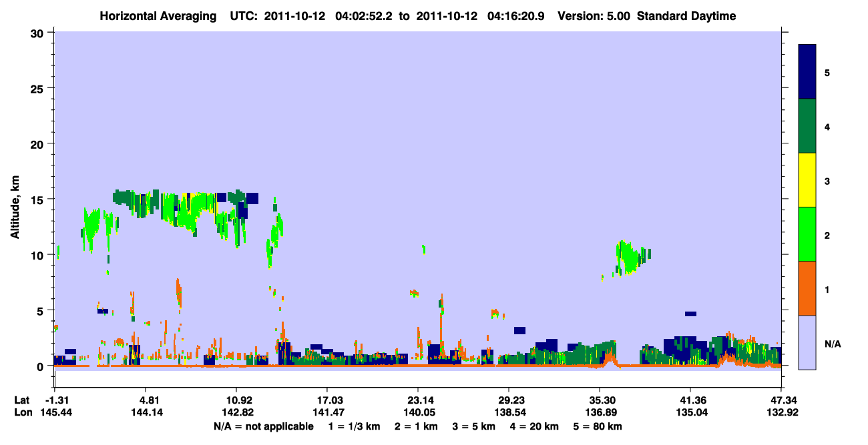868x445 pixels.
Task: Click the '1 = 1/3 km' legend note
Action: point(355,426)
